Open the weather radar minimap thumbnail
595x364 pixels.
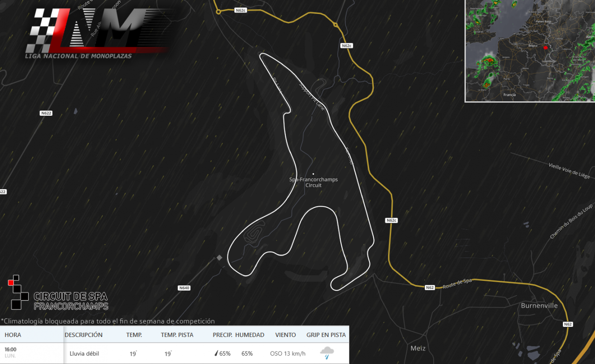coord(530,51)
